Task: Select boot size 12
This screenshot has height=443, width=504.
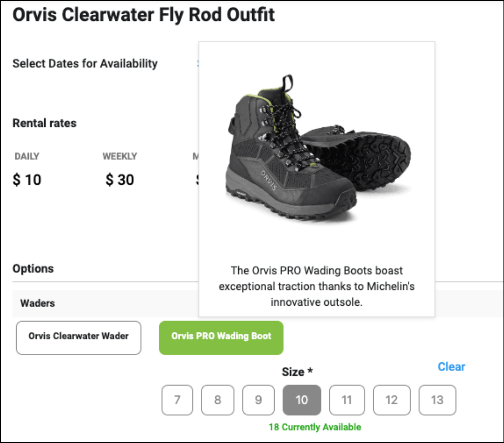Action: click(x=392, y=400)
